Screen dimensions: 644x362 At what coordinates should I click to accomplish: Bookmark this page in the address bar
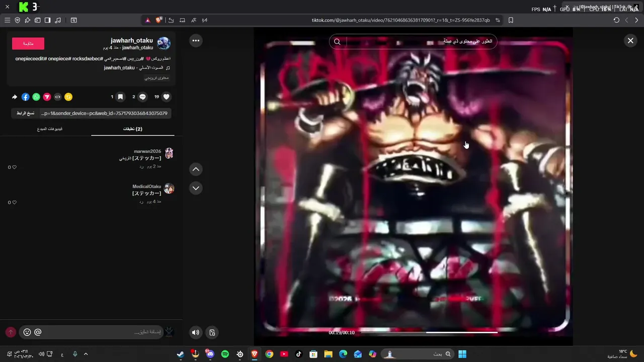point(511,20)
